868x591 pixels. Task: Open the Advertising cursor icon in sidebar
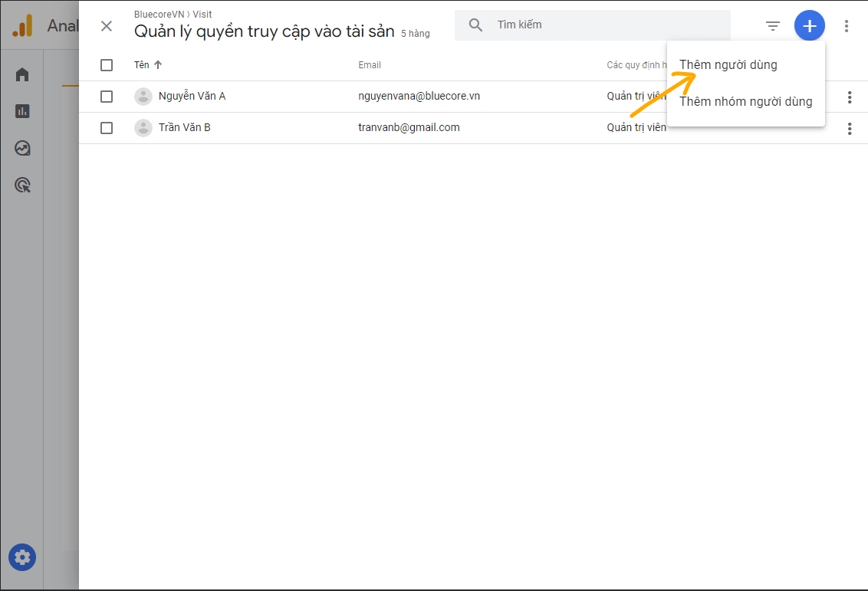[22, 185]
